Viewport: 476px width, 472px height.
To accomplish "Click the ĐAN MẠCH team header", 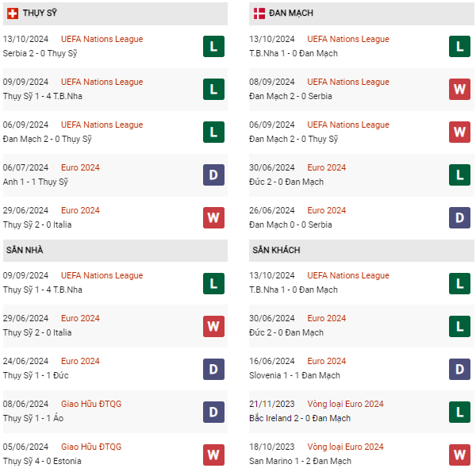I will click(x=362, y=13).
